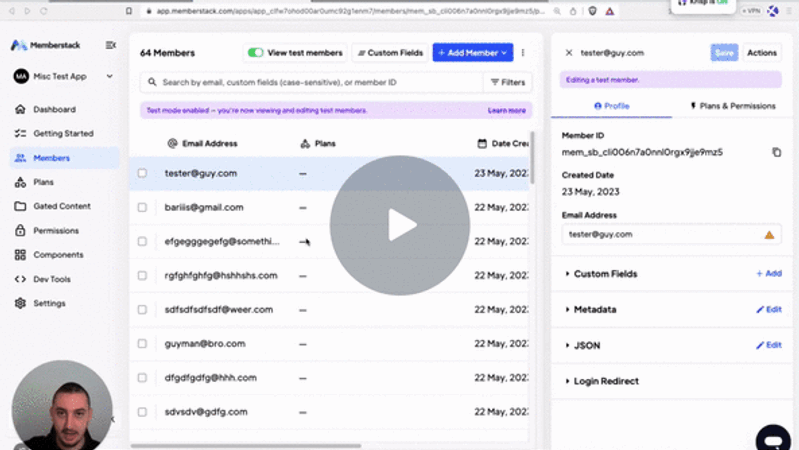Open the members more-options kebab menu
Viewport: 799px width, 450px height.
pos(523,52)
